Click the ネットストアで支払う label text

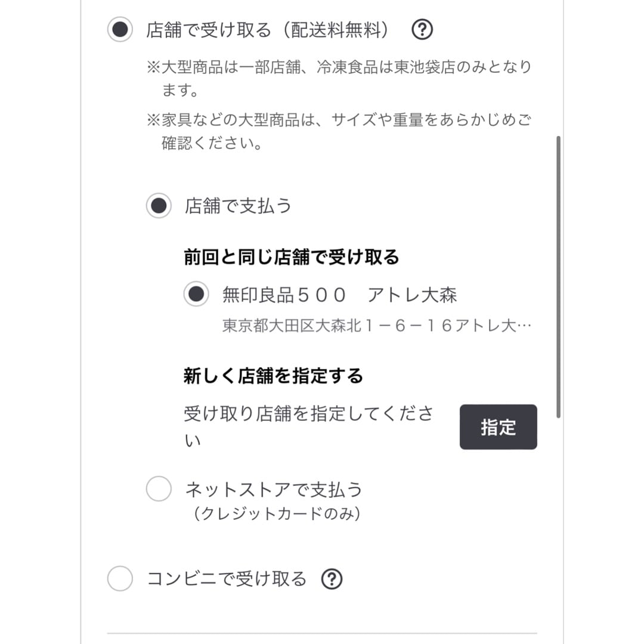point(274,490)
